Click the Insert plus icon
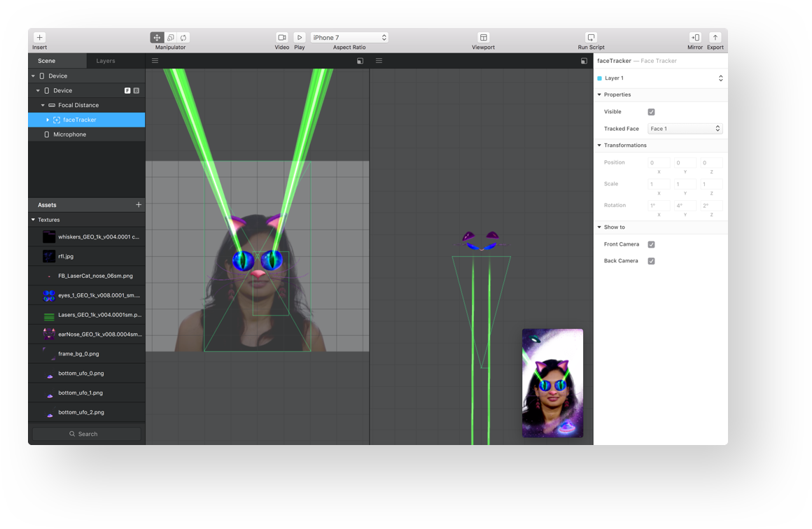This screenshot has height=529, width=812. (39, 38)
